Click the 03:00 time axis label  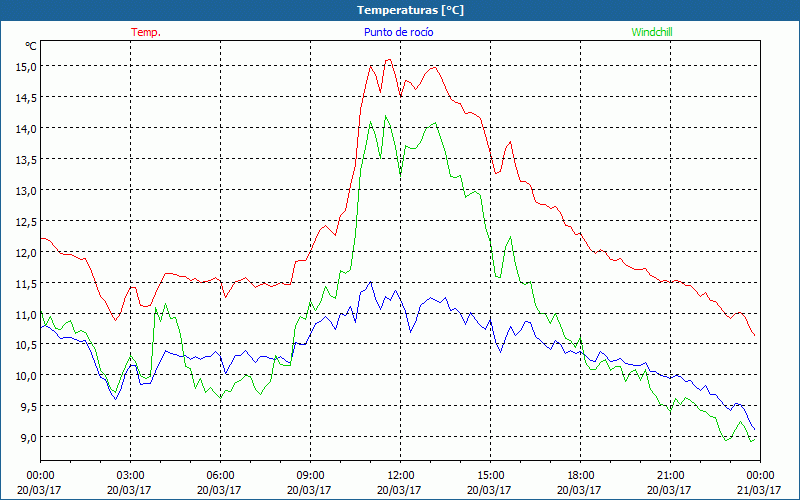(x=131, y=476)
